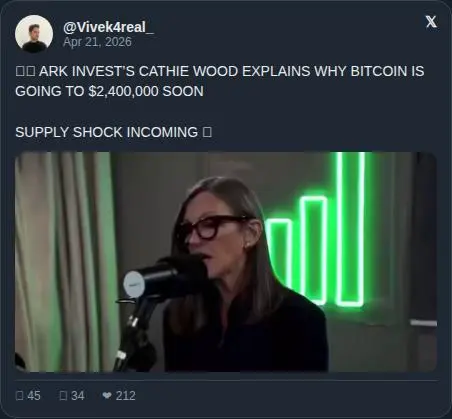The height and width of the screenshot is (419, 452).
Task: Click the curtain area of the video frame
Action: pos(65,262)
